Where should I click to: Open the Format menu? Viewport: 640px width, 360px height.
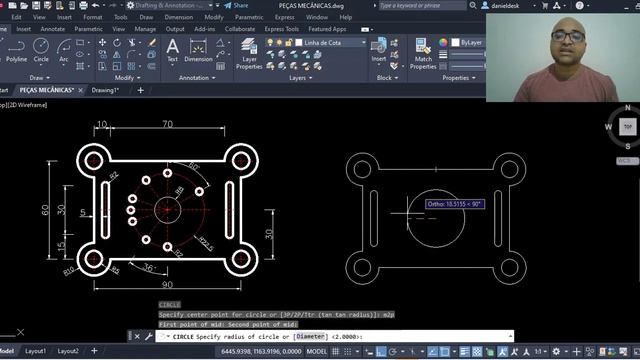[93, 17]
